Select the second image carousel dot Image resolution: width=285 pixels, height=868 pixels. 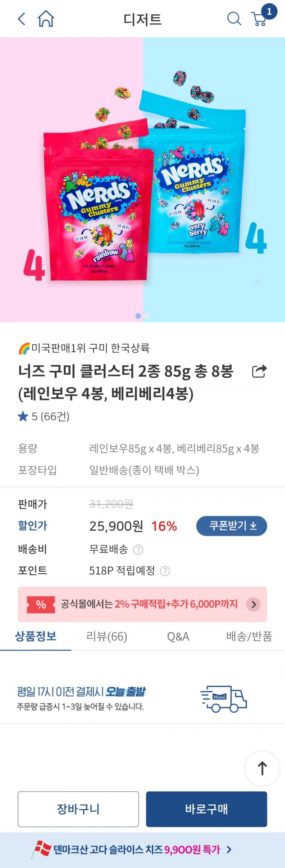point(147,316)
